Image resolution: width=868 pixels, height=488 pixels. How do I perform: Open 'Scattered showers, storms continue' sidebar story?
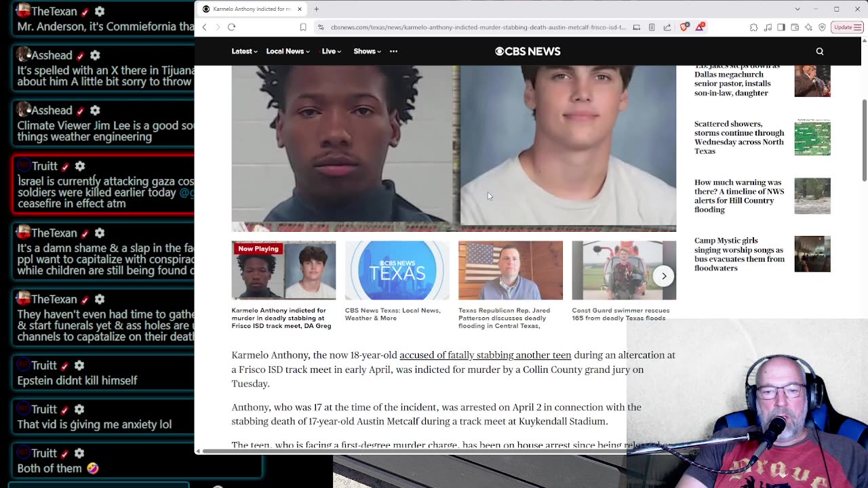click(739, 138)
